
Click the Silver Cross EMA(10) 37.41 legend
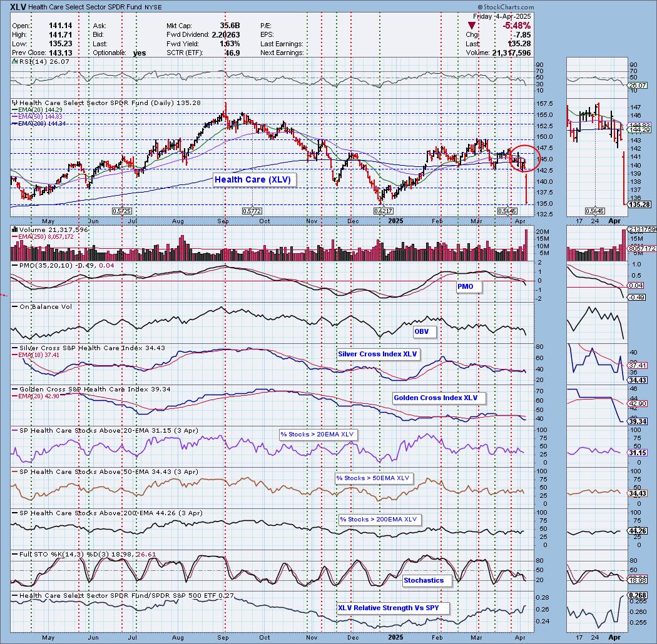pyautogui.click(x=36, y=355)
